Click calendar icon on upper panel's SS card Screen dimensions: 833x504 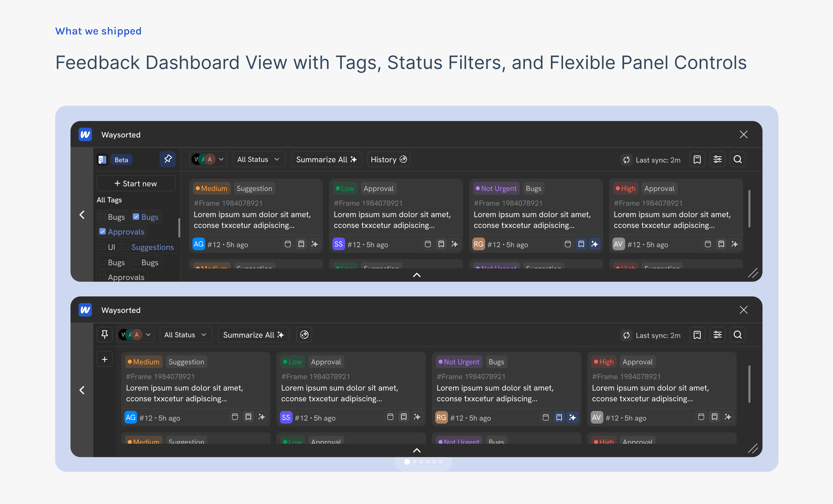coord(428,244)
